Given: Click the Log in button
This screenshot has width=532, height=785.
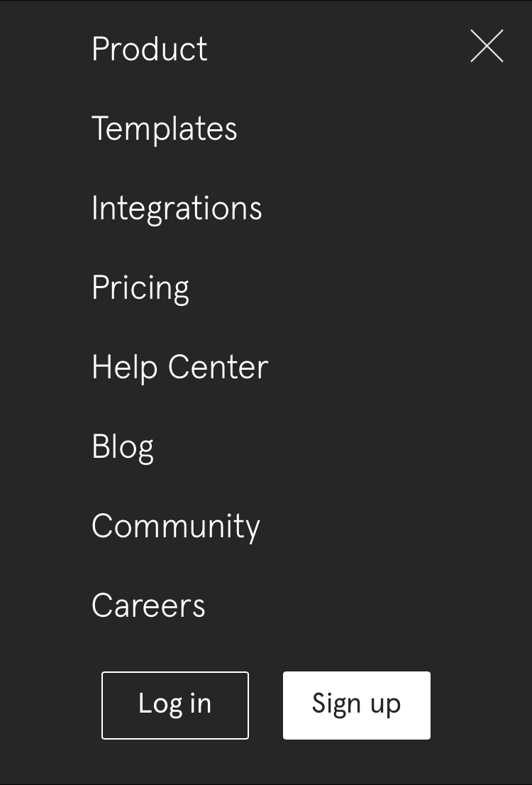Looking at the screenshot, I should [x=175, y=705].
